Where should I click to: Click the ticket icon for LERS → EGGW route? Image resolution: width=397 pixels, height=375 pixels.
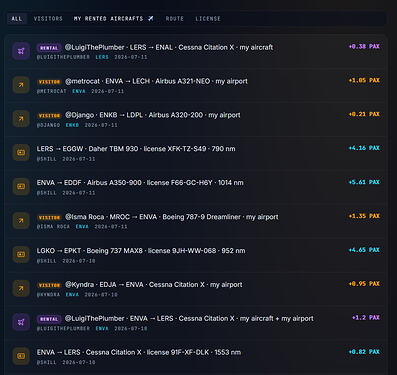(x=21, y=153)
